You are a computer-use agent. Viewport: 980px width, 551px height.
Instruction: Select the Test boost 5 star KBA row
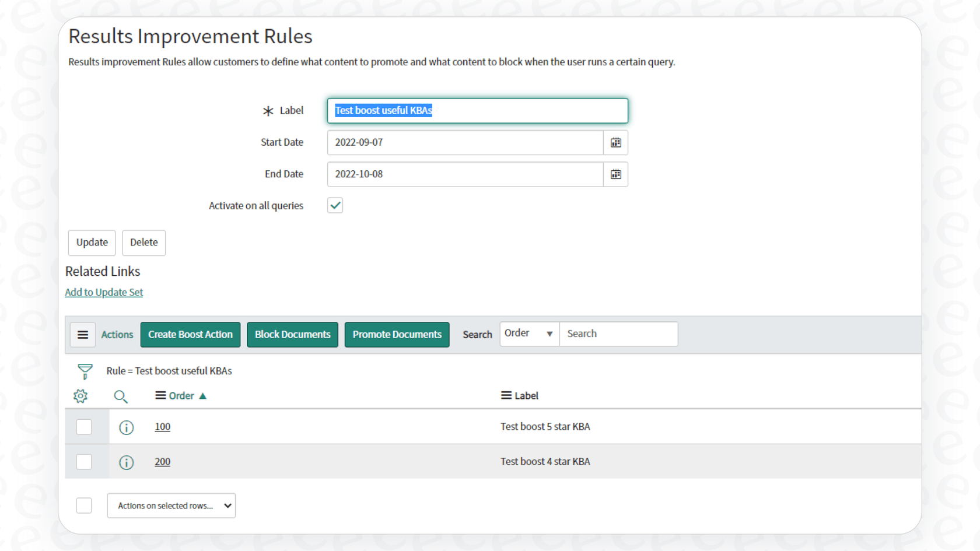coord(84,427)
